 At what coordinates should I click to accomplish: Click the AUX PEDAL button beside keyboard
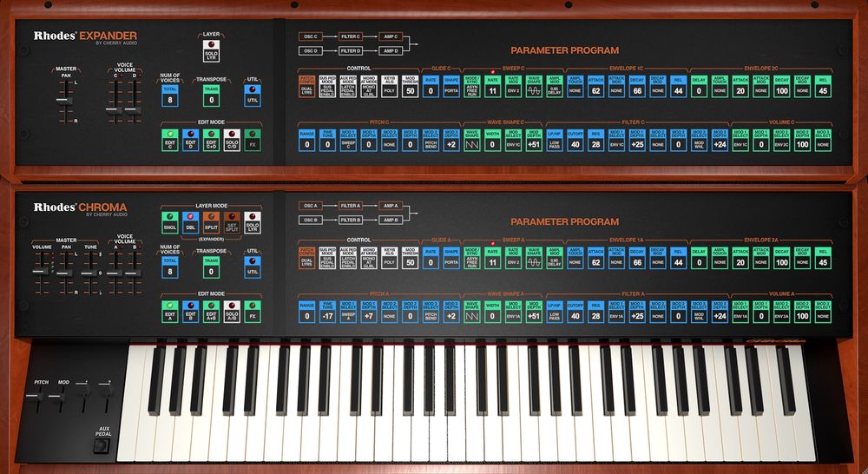tap(102, 445)
